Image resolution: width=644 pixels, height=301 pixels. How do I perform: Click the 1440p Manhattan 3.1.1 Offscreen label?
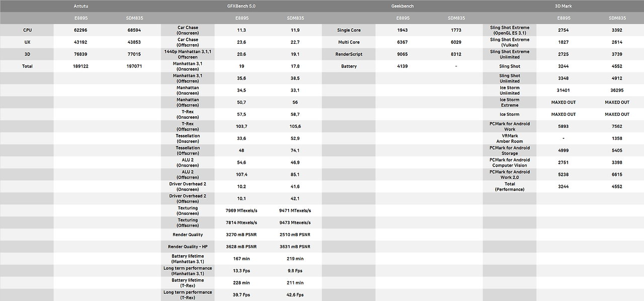pyautogui.click(x=188, y=54)
